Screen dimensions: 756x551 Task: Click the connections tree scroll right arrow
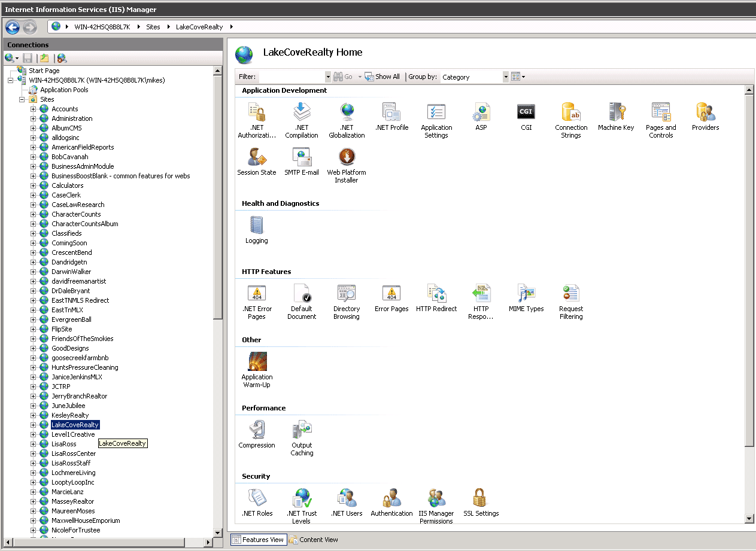[x=209, y=542]
